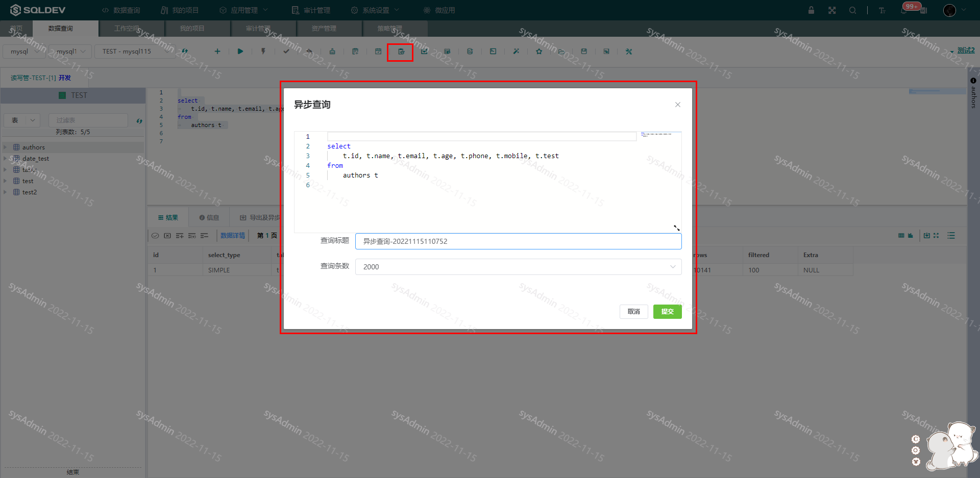Click the 取消 cancel button

pyautogui.click(x=634, y=312)
